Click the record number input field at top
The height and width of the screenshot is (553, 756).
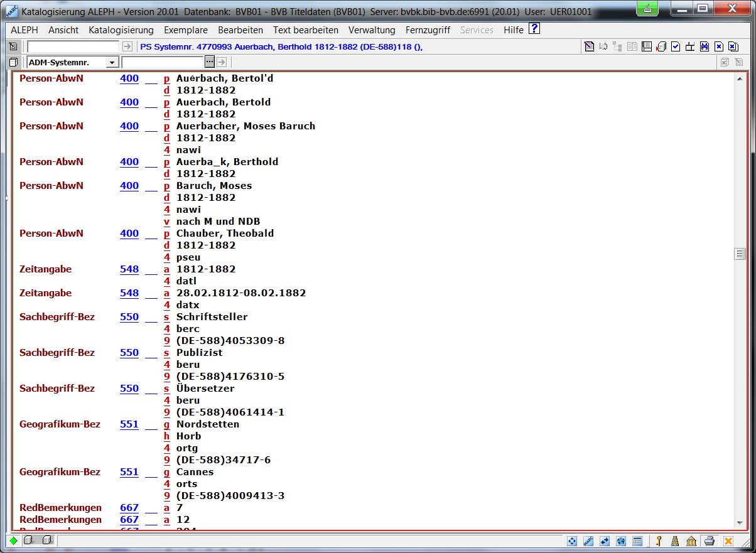[73, 46]
